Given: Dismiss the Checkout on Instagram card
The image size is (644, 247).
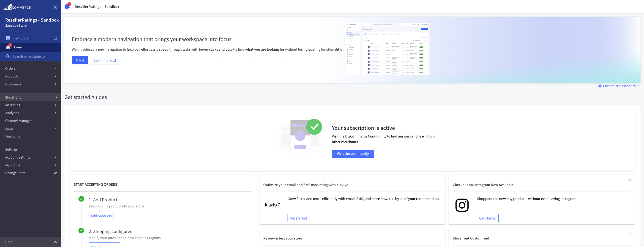Looking at the screenshot, I should 630,180.
